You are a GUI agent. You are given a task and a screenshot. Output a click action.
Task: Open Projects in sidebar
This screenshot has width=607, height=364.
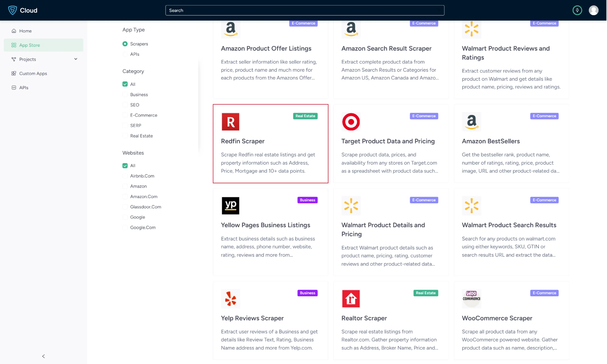43,59
